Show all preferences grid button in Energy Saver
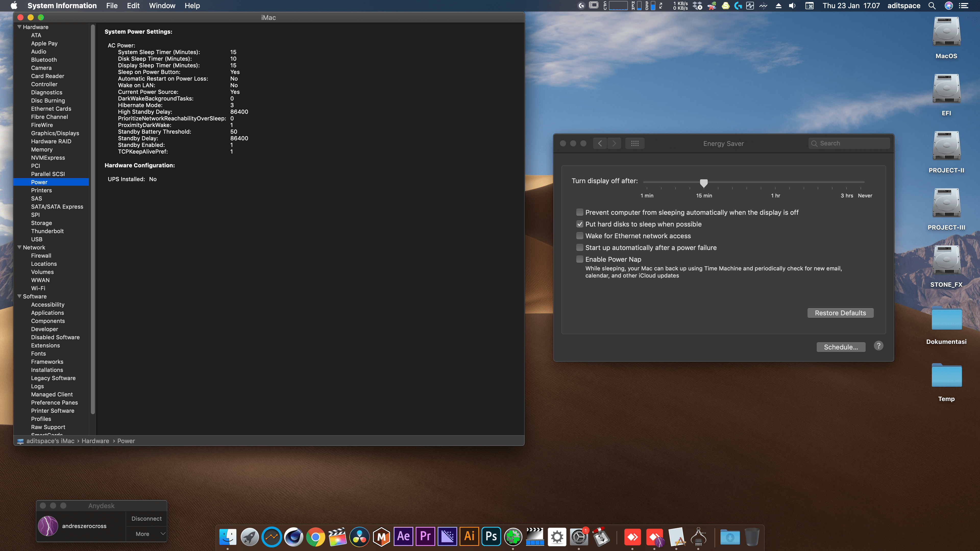 coord(635,143)
